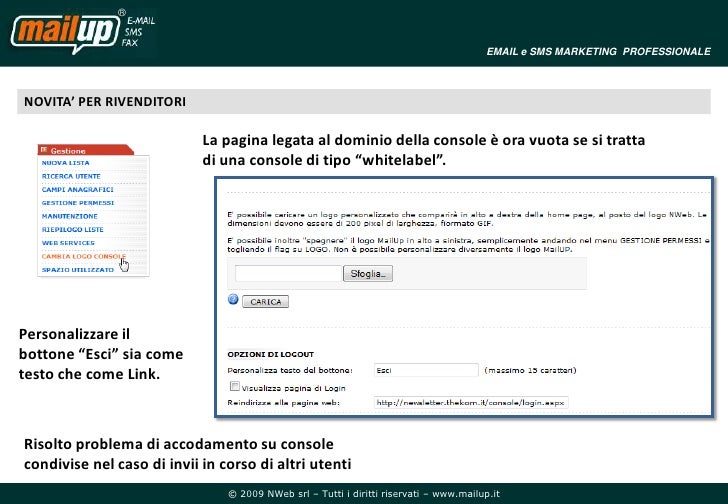Viewport: 728px width, 504px height.
Task: Open WEB SERVICES menu entry
Action: coord(68,243)
